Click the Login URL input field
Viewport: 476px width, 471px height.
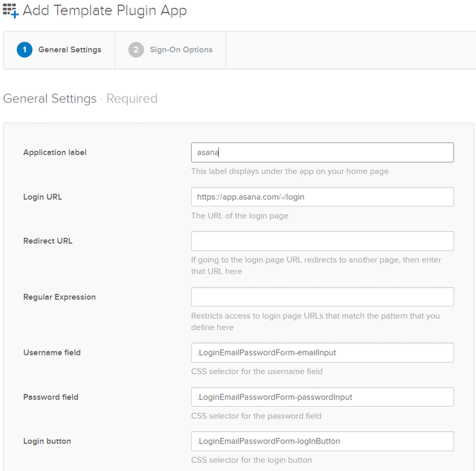[322, 197]
